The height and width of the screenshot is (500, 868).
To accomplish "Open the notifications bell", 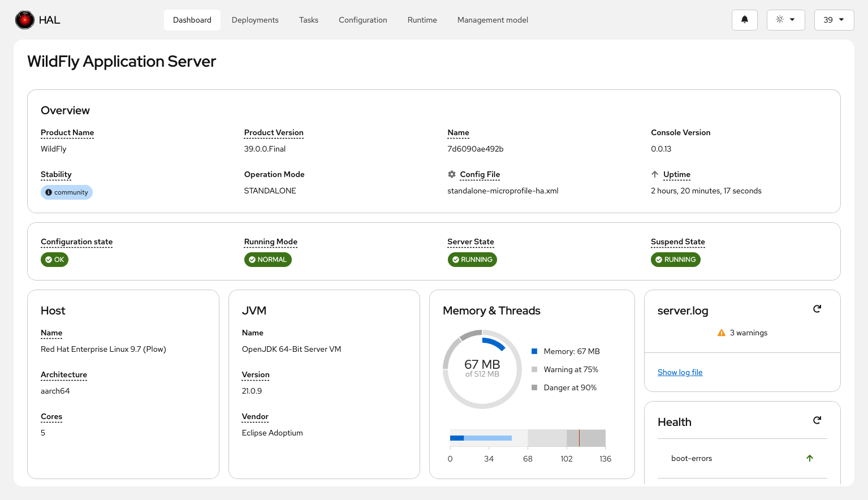I will 745,20.
